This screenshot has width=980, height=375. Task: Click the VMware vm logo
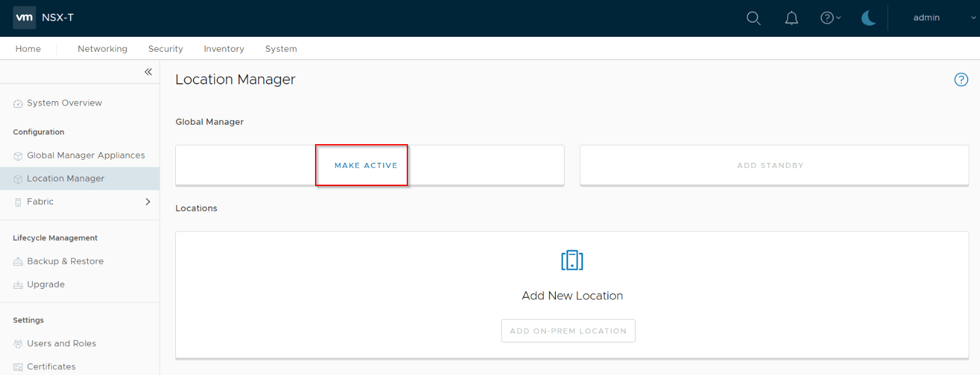coord(24,17)
